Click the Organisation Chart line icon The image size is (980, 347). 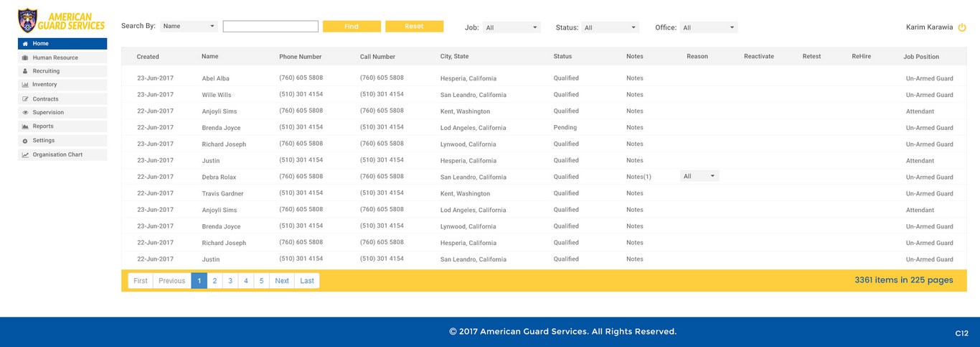pyautogui.click(x=25, y=154)
